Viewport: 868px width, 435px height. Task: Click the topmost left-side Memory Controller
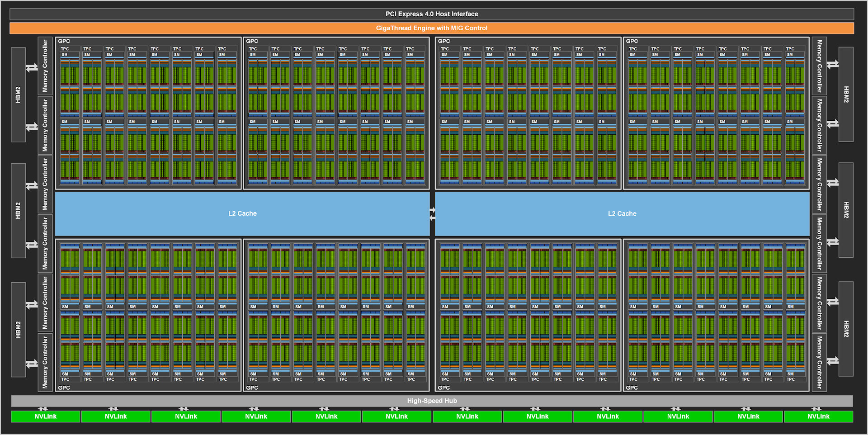[45, 66]
